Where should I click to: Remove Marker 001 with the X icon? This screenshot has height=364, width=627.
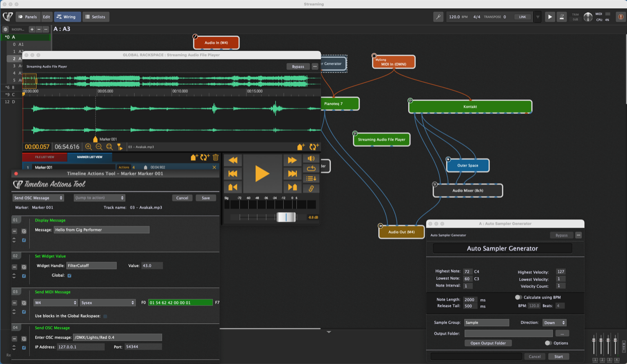pyautogui.click(x=214, y=168)
